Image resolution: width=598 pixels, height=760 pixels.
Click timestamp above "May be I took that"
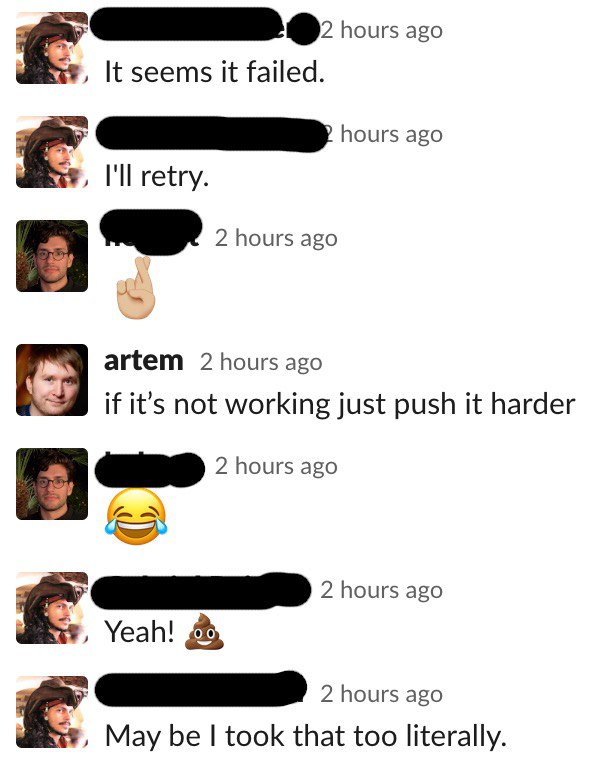(381, 694)
